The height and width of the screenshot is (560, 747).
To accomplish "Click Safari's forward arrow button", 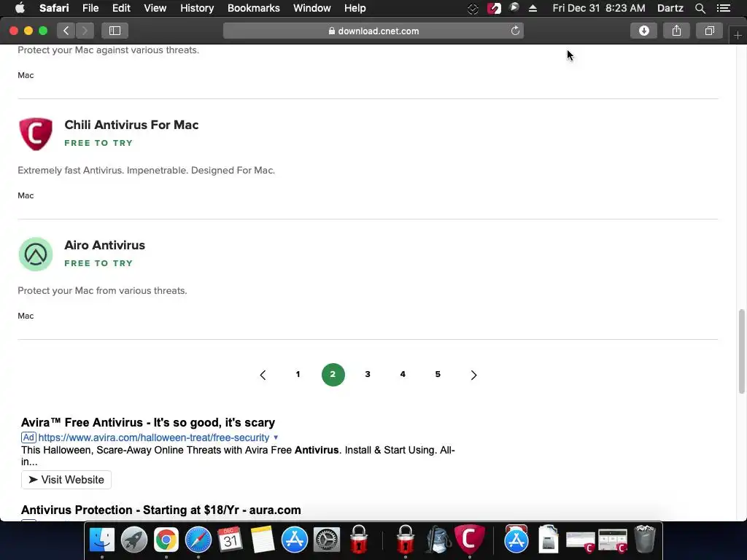I will click(x=85, y=31).
